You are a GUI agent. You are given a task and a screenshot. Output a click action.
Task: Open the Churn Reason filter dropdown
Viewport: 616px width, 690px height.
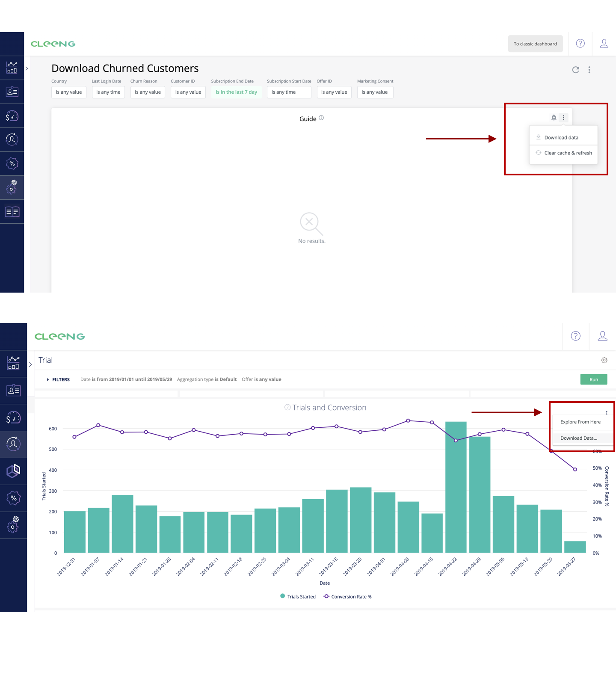[x=148, y=92]
